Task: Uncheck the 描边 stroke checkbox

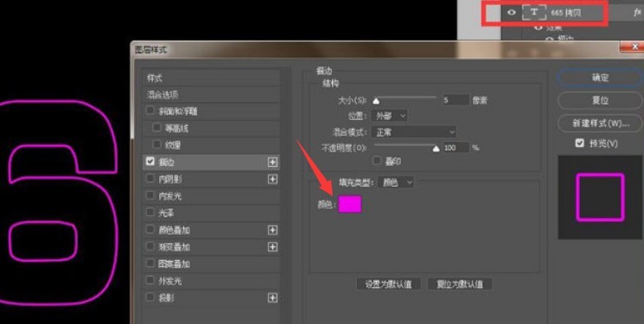Action: [150, 162]
